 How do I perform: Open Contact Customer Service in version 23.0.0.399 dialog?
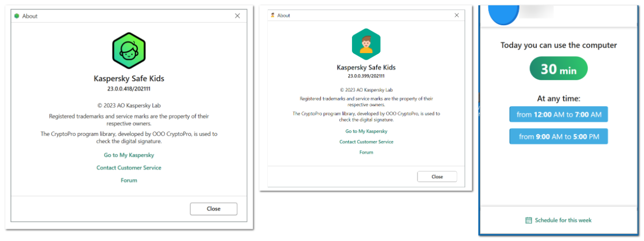pyautogui.click(x=366, y=142)
